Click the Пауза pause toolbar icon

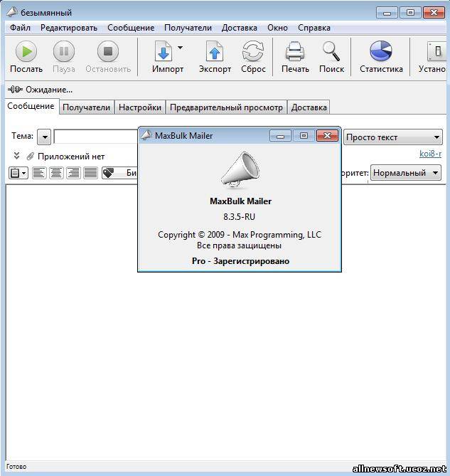64,52
